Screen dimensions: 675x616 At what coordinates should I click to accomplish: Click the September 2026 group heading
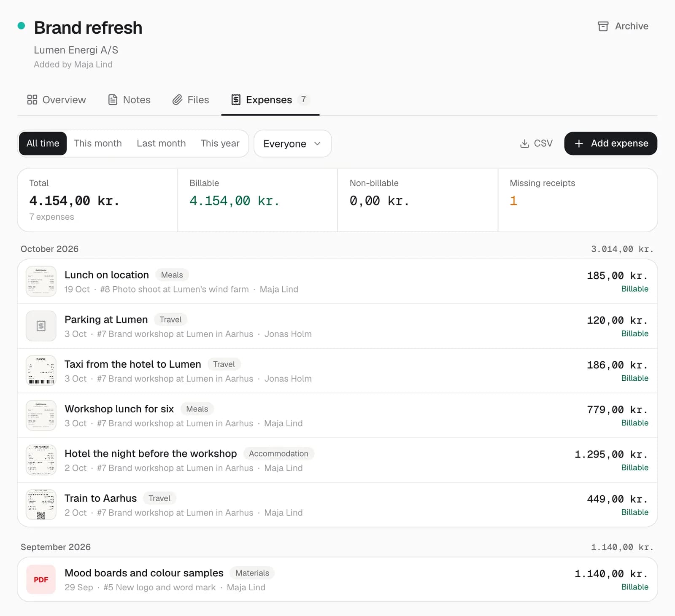(x=56, y=547)
